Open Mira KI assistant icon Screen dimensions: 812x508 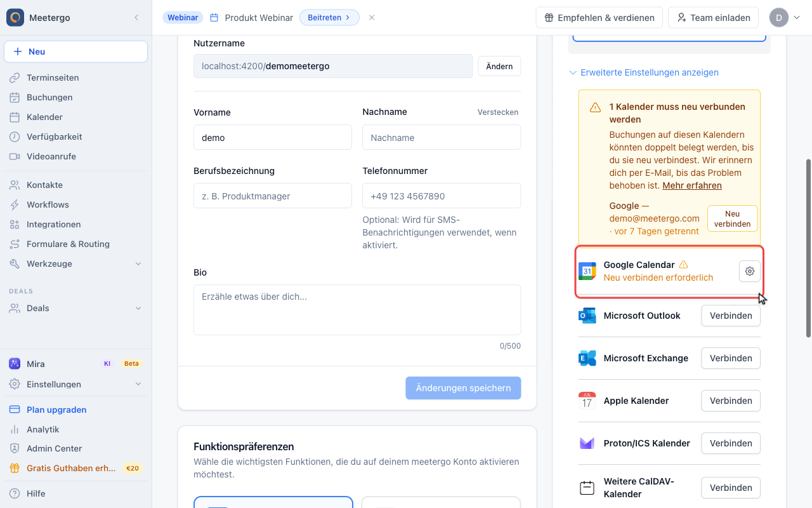15,364
